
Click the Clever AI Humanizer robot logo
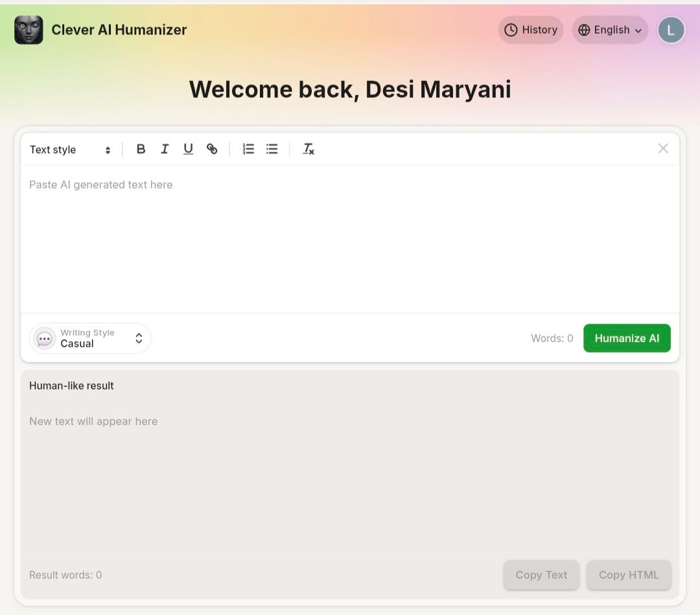click(29, 30)
